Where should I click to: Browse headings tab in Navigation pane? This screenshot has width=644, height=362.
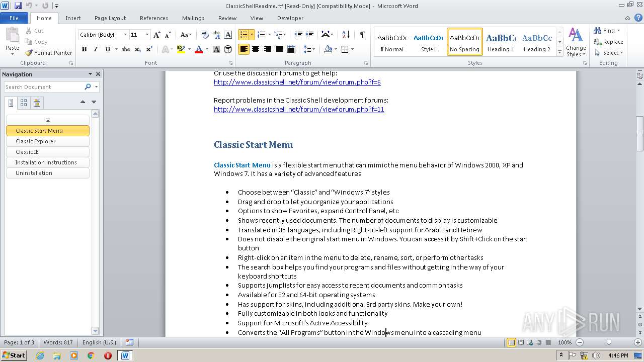(11, 103)
